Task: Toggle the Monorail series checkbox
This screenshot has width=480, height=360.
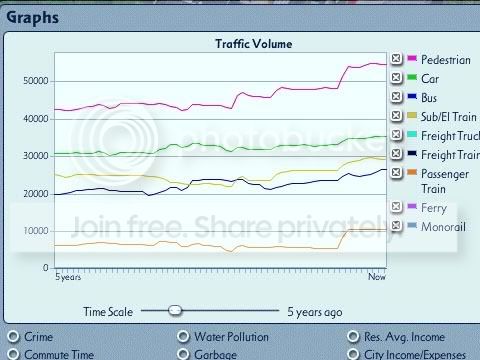Action: point(396,226)
